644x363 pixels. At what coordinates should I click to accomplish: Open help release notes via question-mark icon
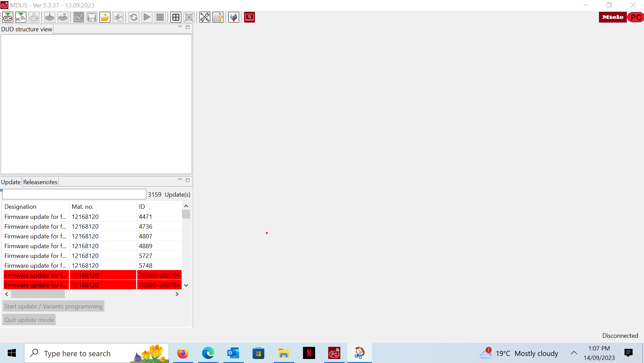[x=218, y=17]
